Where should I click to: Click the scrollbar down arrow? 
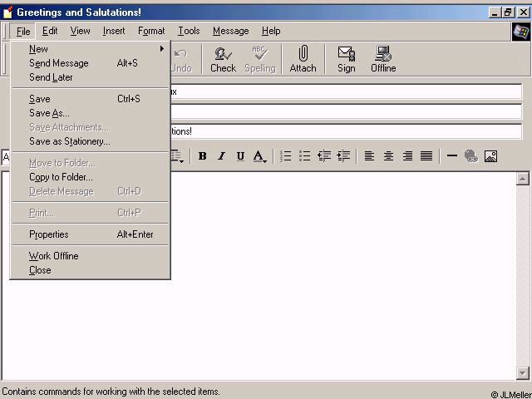click(523, 373)
